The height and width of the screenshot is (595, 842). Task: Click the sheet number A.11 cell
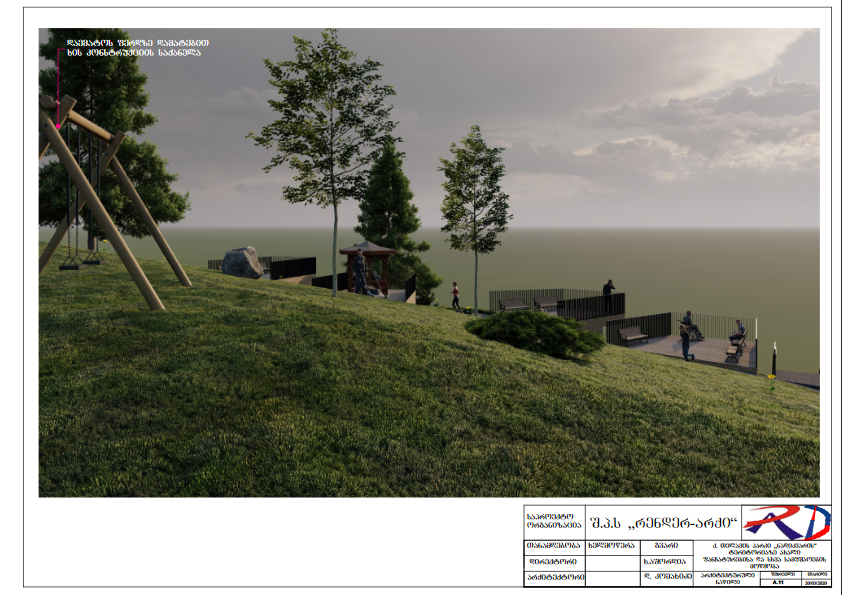777,581
